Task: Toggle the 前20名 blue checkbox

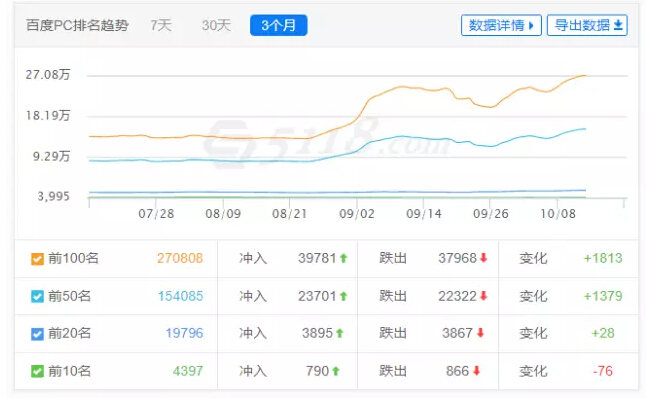Action: 37,334
